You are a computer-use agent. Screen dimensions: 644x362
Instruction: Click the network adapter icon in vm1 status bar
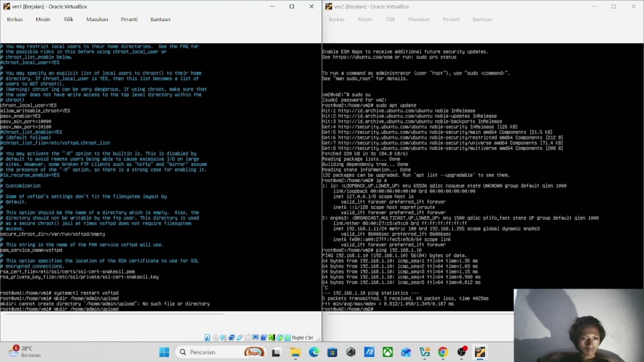(x=231, y=338)
